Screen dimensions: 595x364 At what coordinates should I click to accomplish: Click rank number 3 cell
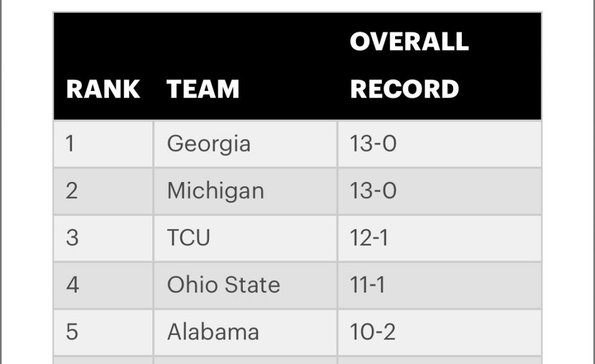coord(71,238)
